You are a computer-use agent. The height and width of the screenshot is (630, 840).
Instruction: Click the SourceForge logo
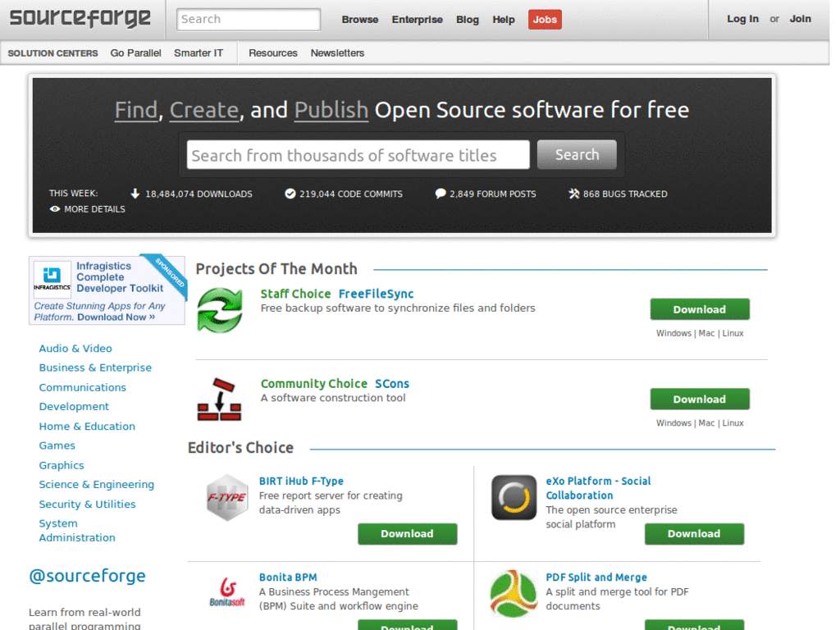coord(80,18)
